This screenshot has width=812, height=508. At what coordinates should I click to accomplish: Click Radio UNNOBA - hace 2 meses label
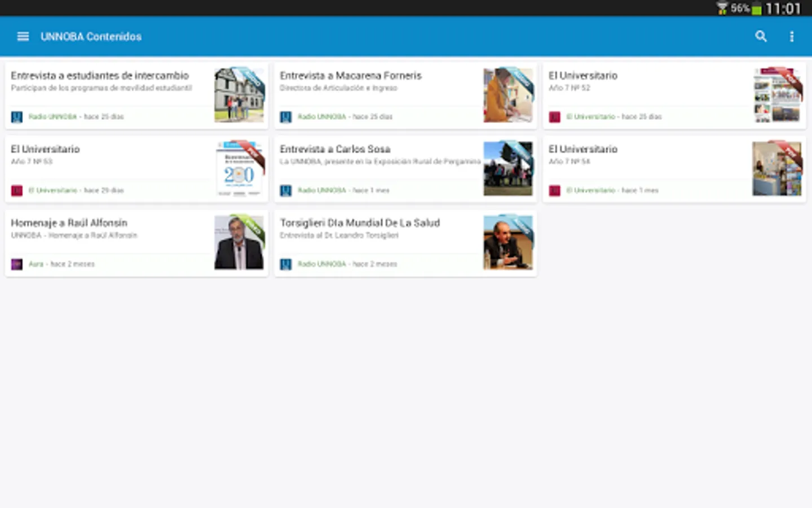click(x=347, y=264)
